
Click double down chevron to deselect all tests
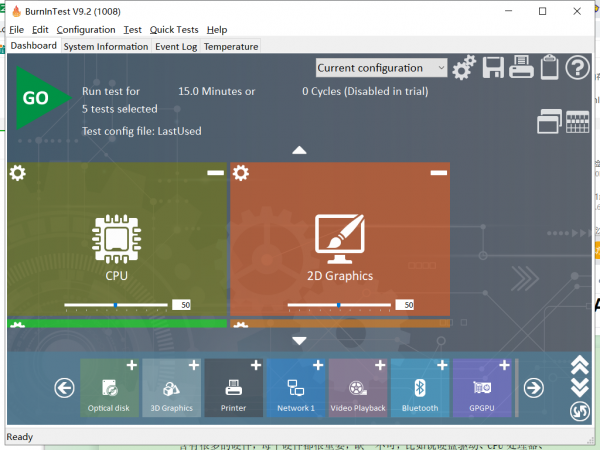(580, 388)
